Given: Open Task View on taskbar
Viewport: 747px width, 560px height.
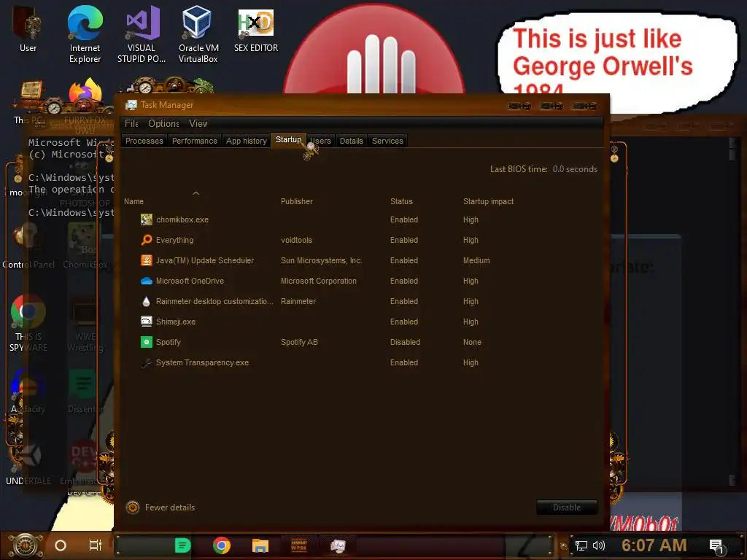Looking at the screenshot, I should point(96,545).
